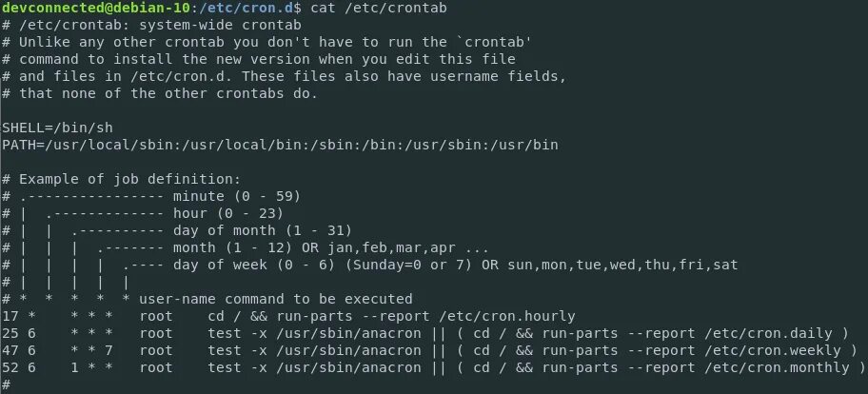Image resolution: width=868 pixels, height=394 pixels.
Task: Click the 'hour (0 - 23)' text
Action: pyautogui.click(x=228, y=213)
